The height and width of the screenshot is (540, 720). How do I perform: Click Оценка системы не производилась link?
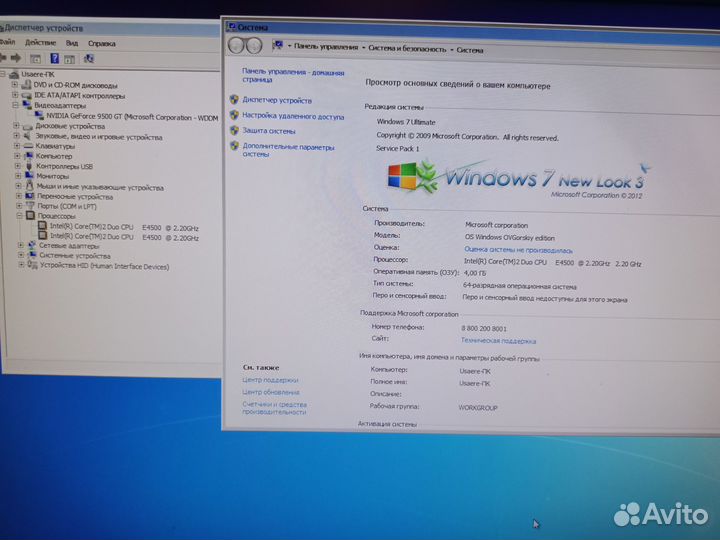518,250
